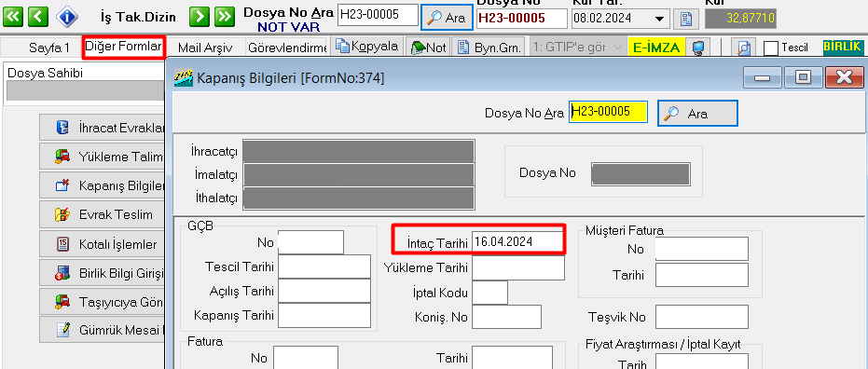
Task: Click the İptal Kodu field
Action: tap(489, 293)
